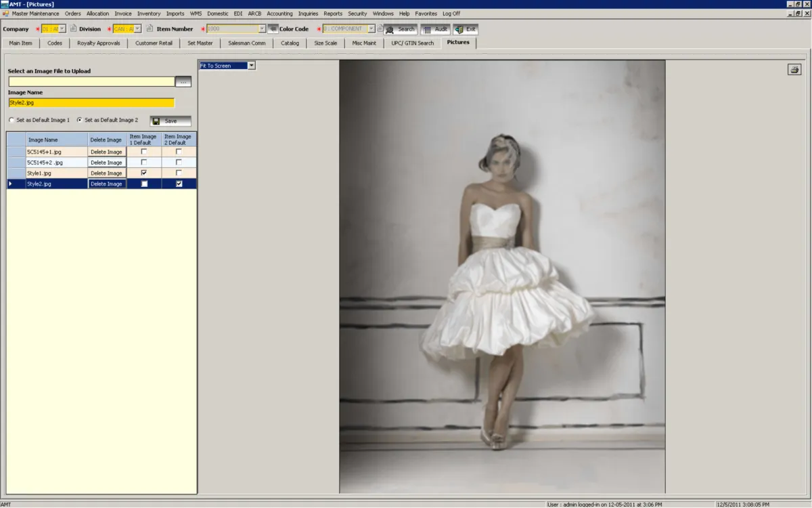Open the Audit toolbar button
The image size is (812, 508).
tap(435, 30)
